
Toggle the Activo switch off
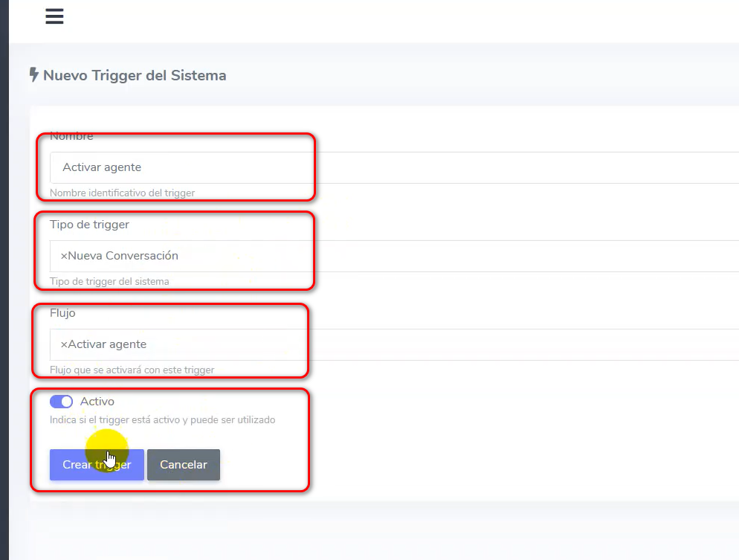point(61,402)
